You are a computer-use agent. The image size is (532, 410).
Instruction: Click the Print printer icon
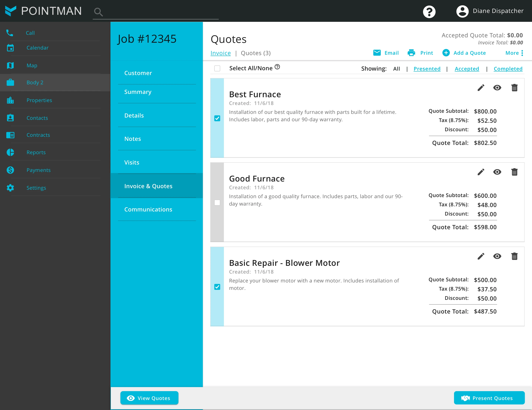coord(411,53)
